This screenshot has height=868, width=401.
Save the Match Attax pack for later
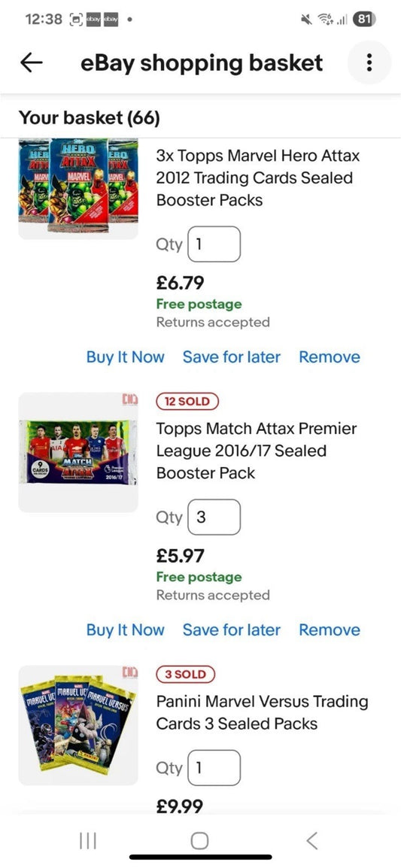pyautogui.click(x=232, y=630)
